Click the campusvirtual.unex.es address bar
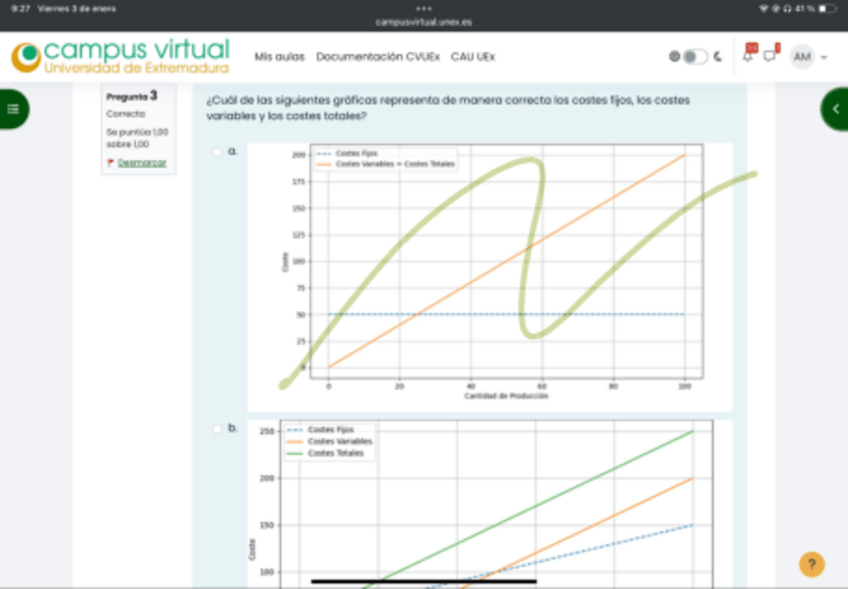 [423, 22]
